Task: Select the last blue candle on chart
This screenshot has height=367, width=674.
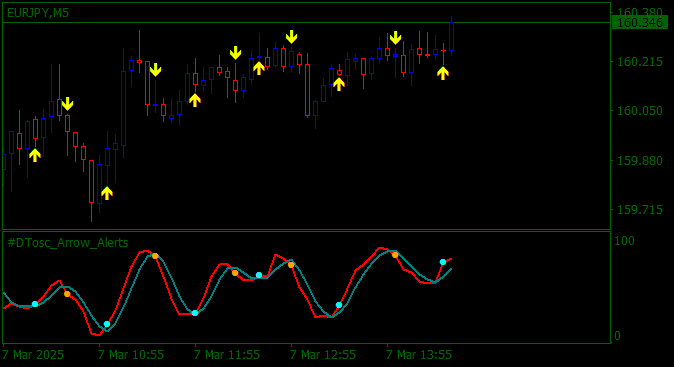Action: click(451, 37)
